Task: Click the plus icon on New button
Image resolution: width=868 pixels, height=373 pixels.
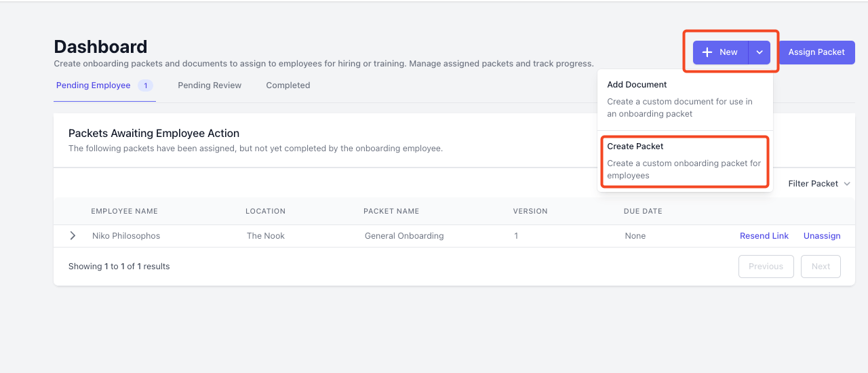Action: (x=707, y=52)
